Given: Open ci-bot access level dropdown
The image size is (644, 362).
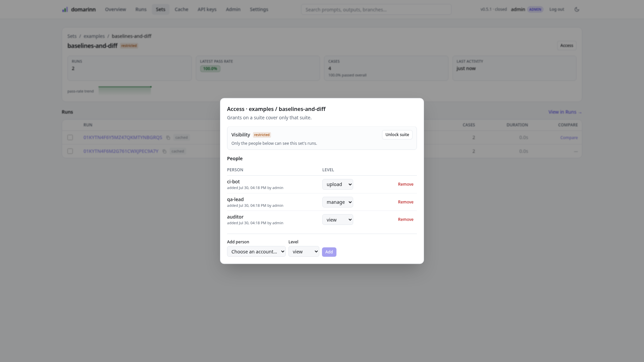Looking at the screenshot, I should pos(337,184).
